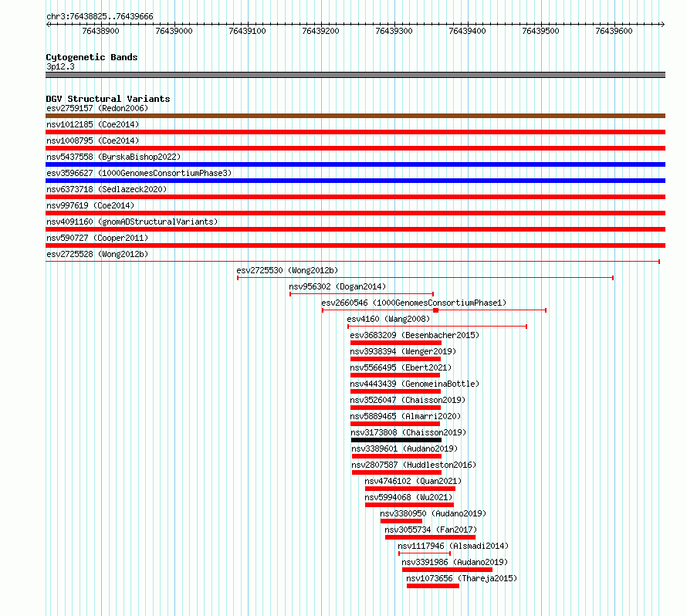Click nsv590727 (Cooper2011) variant label
Image resolution: width=687 pixels, height=616 pixels.
coord(97,238)
